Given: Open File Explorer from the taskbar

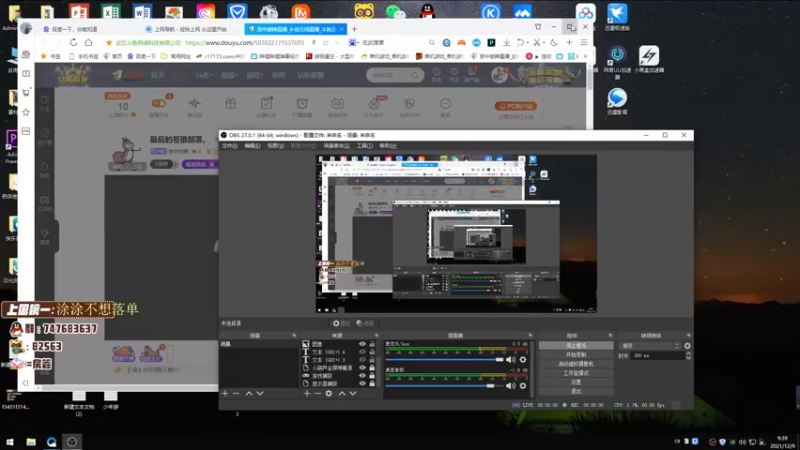Looking at the screenshot, I should (x=31, y=442).
